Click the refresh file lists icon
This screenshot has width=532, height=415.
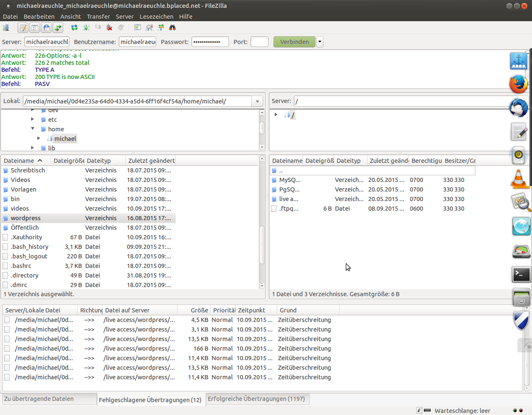point(74,28)
